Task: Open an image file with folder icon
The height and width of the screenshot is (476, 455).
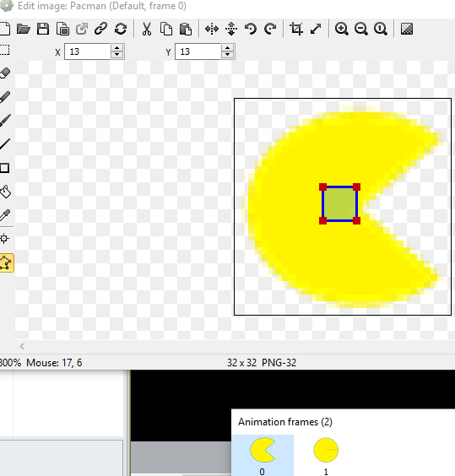Action: 24,29
